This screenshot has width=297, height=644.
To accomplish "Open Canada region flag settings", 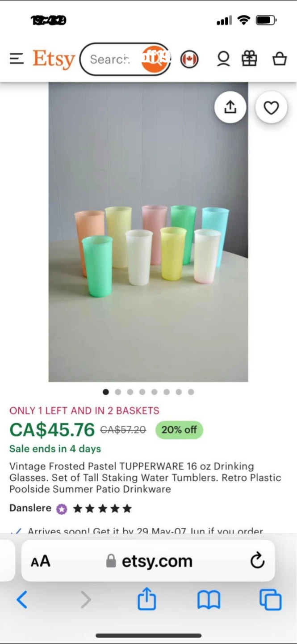I will 189,59.
